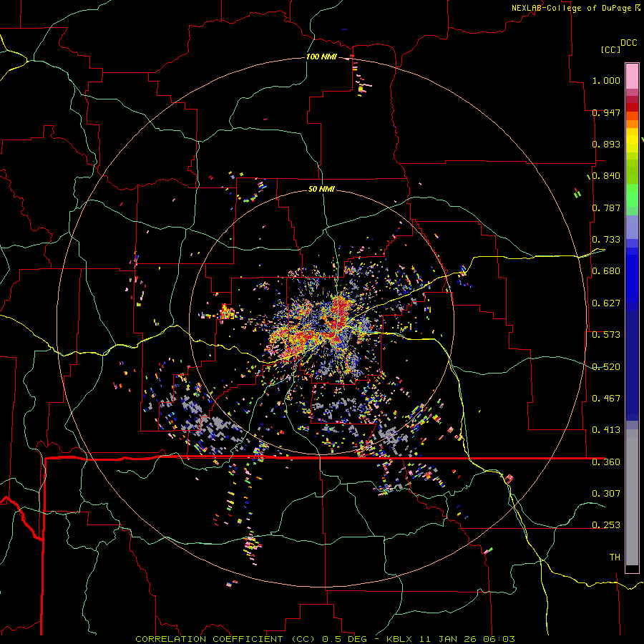
Task: Click the 0.627 color scale value
Action: 606,303
